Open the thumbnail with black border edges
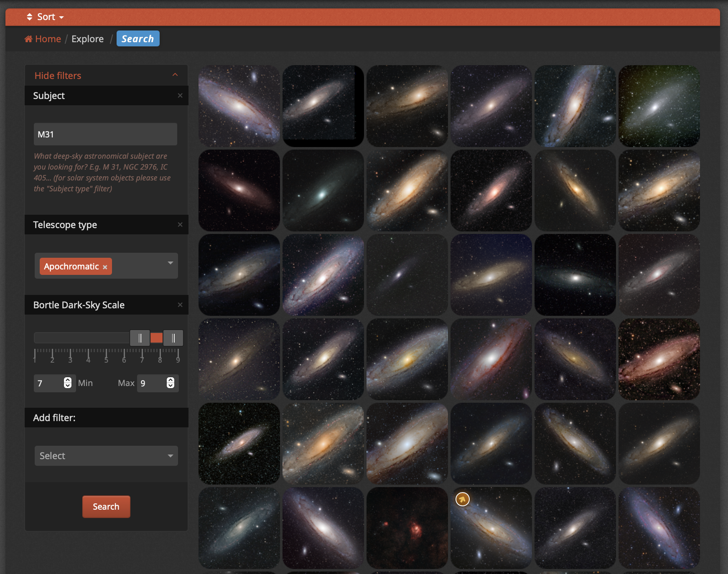This screenshot has width=728, height=574. (x=323, y=106)
